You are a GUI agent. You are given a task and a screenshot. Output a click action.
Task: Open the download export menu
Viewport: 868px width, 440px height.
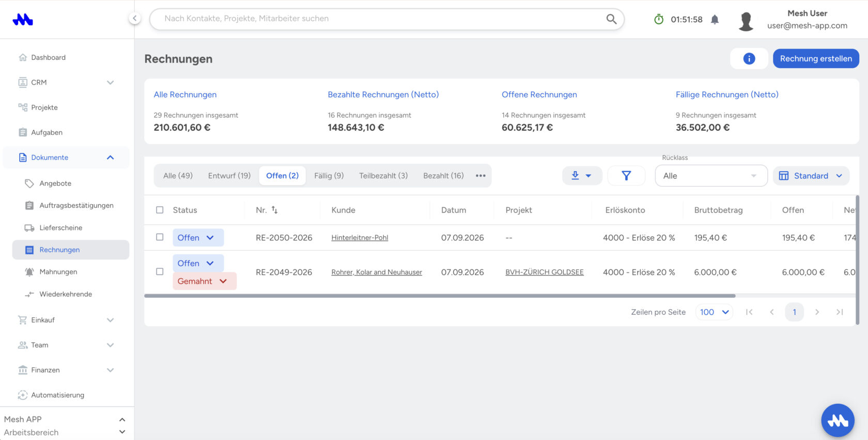[x=582, y=176]
